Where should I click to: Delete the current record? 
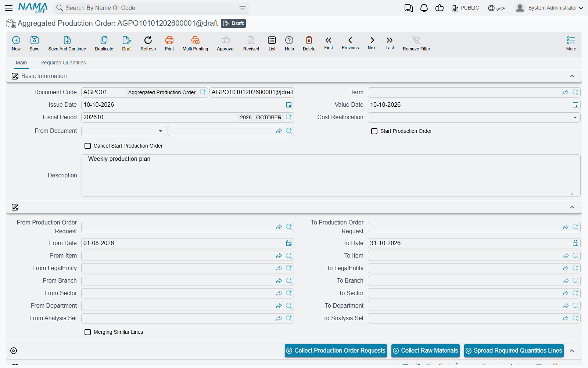[309, 43]
